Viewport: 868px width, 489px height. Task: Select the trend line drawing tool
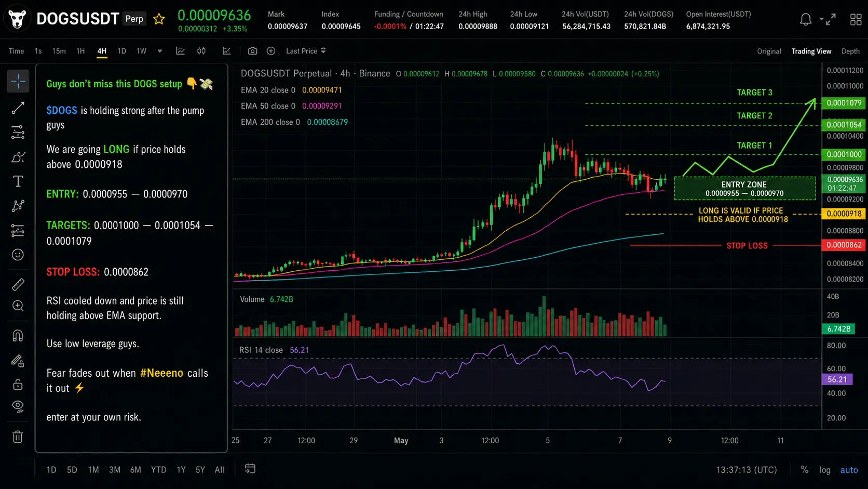pos(18,108)
